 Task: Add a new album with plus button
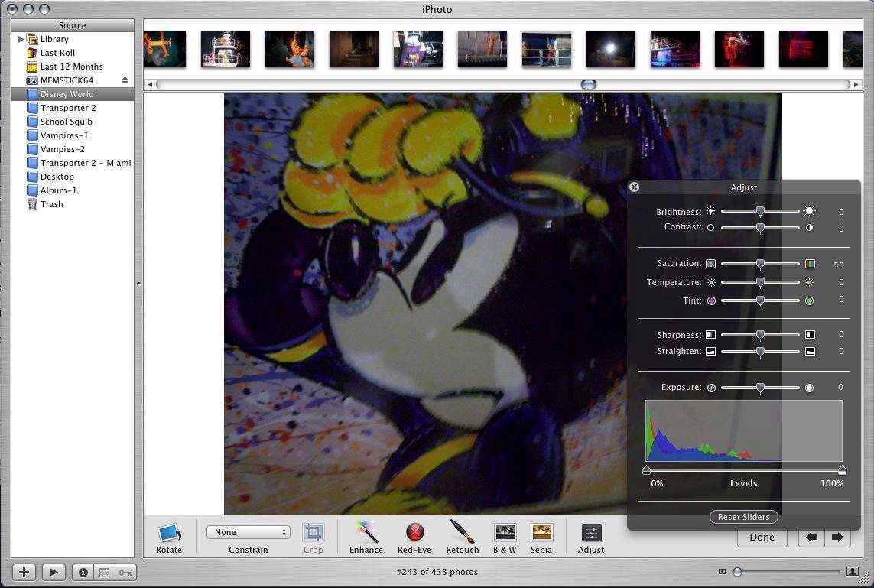coord(24,572)
